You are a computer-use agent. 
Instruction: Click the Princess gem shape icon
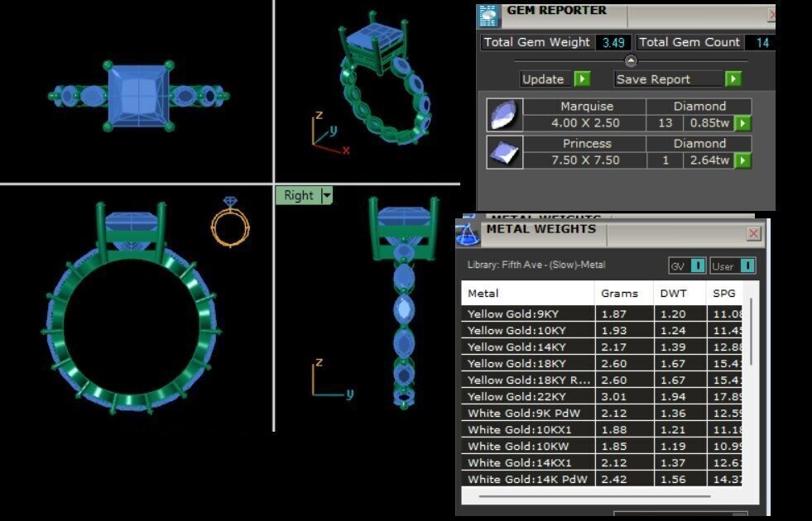505,152
